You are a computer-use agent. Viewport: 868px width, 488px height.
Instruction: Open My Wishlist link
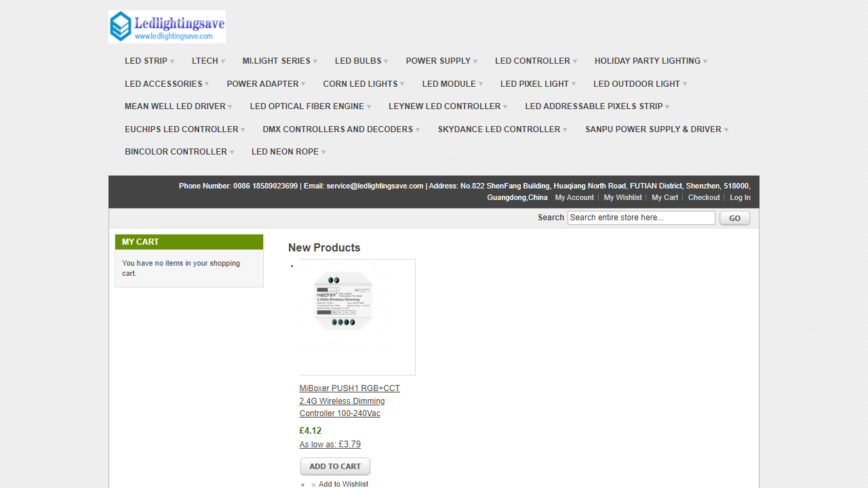[623, 197]
